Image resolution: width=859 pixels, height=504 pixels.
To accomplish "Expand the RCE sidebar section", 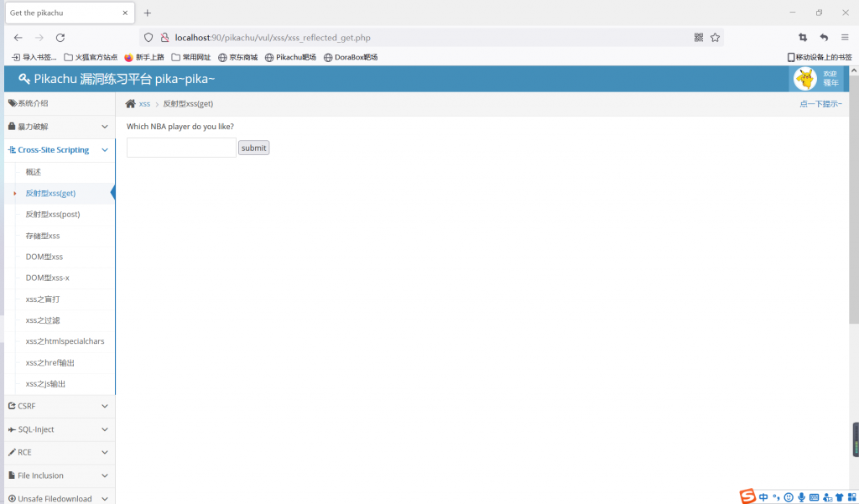I will pyautogui.click(x=58, y=452).
